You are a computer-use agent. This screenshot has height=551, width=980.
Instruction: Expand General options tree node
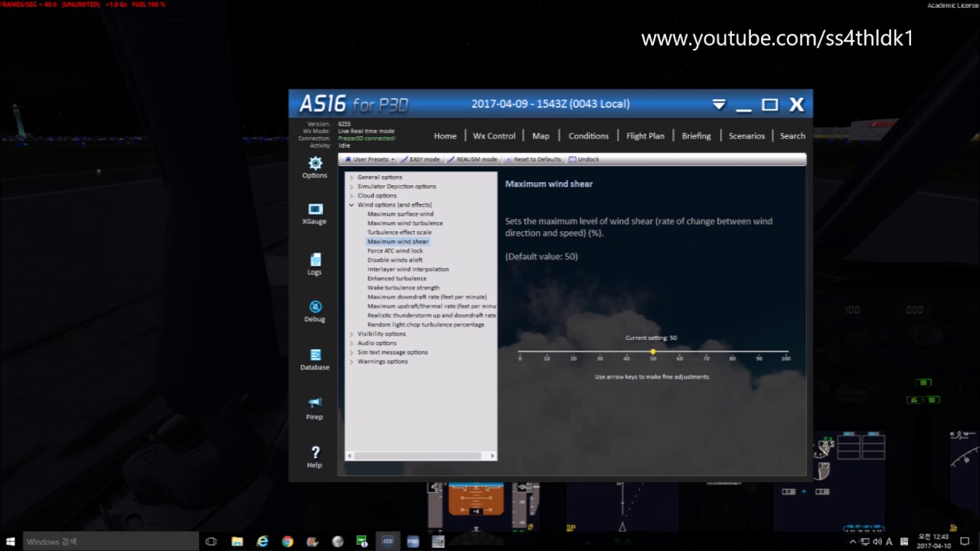(351, 178)
